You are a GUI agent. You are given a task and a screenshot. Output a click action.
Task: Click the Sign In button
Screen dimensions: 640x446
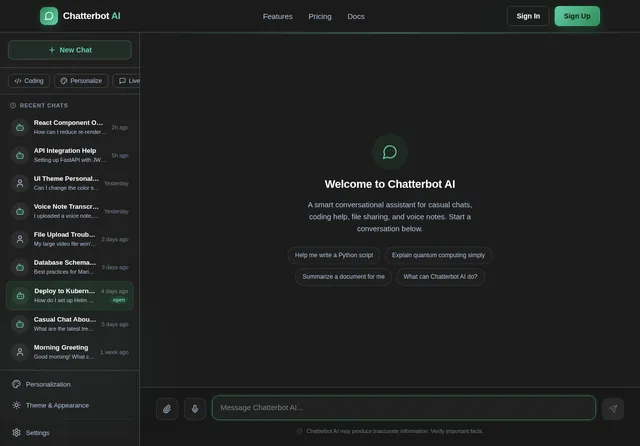(x=528, y=16)
